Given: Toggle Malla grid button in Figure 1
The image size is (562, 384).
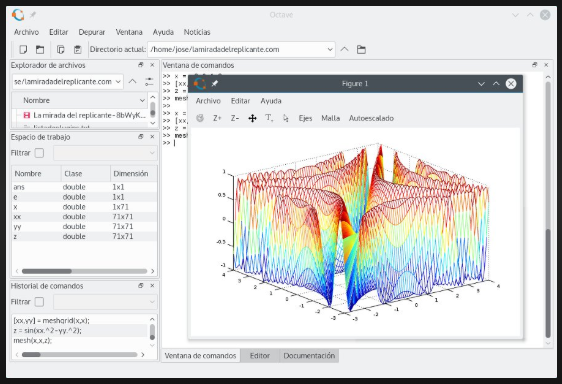Looking at the screenshot, I should tap(330, 118).
